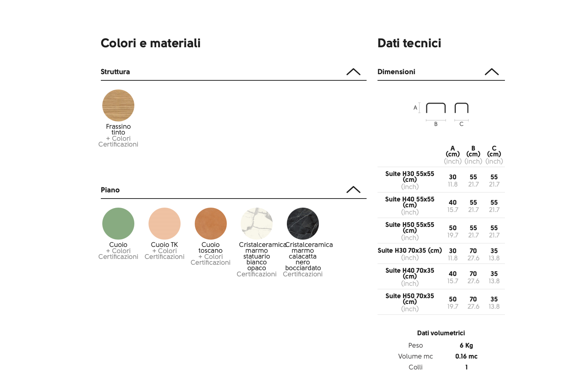This screenshot has height=392, width=581.
Task: Select the Frassino tinto wood swatch
Action: click(x=118, y=105)
